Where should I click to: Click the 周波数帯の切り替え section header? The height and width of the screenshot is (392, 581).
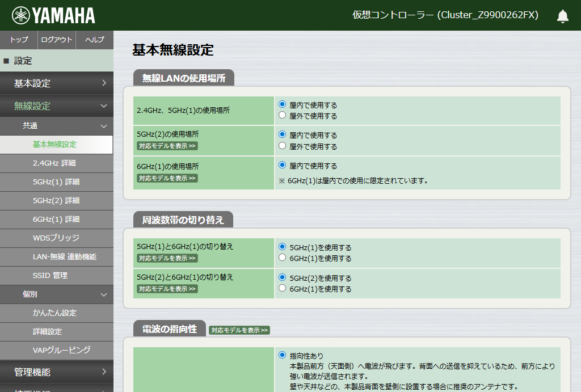pos(183,220)
